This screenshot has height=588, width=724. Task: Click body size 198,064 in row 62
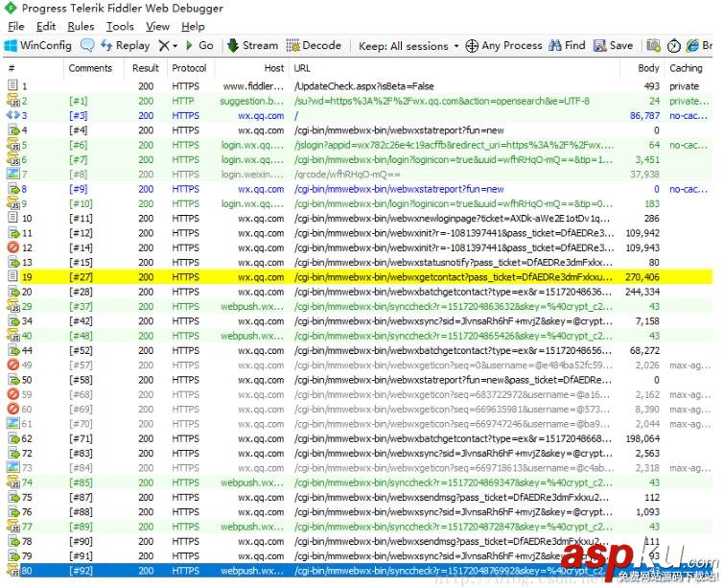[642, 438]
